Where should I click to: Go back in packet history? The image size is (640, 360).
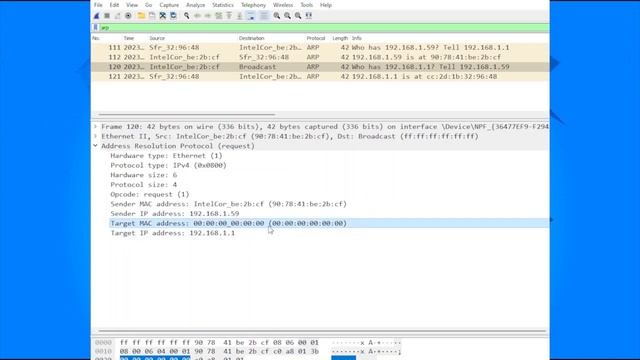click(197, 16)
